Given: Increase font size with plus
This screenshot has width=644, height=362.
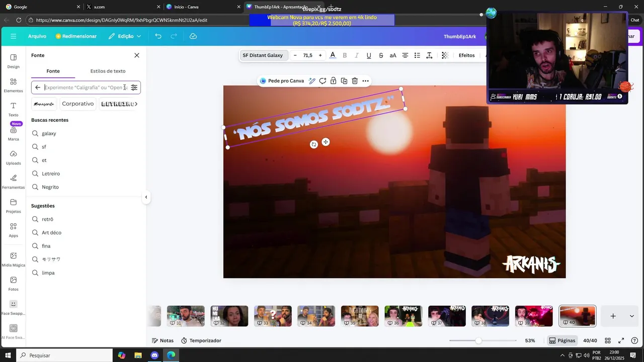Looking at the screenshot, I should (320, 55).
